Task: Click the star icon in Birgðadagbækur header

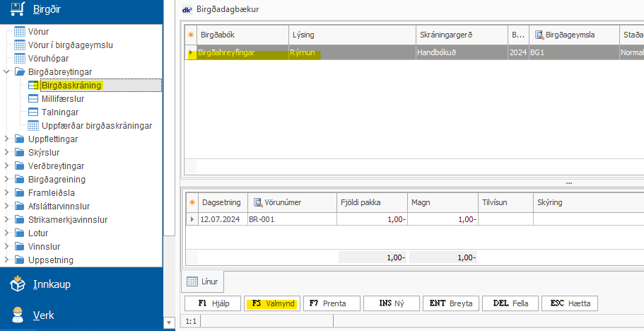Action: [191, 34]
